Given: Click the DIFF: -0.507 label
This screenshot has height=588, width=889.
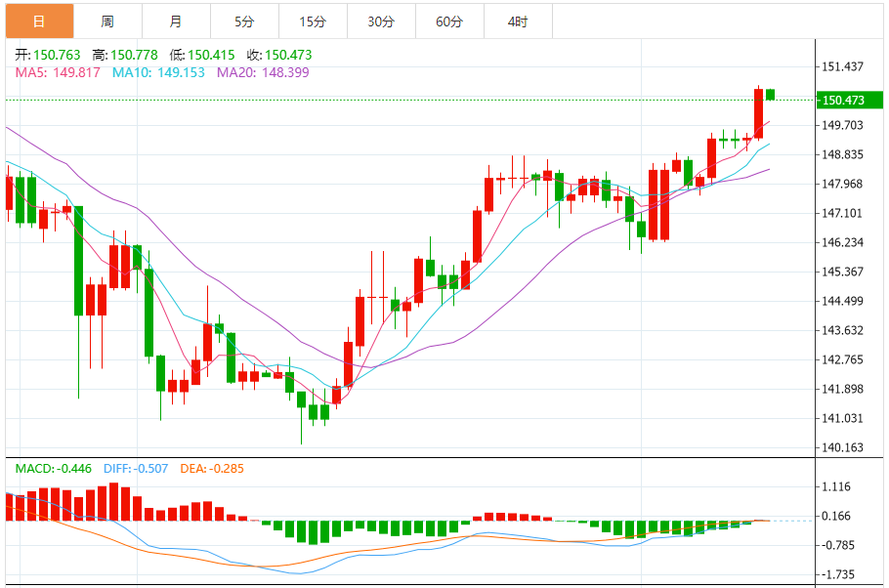Looking at the screenshot, I should coord(136,469).
